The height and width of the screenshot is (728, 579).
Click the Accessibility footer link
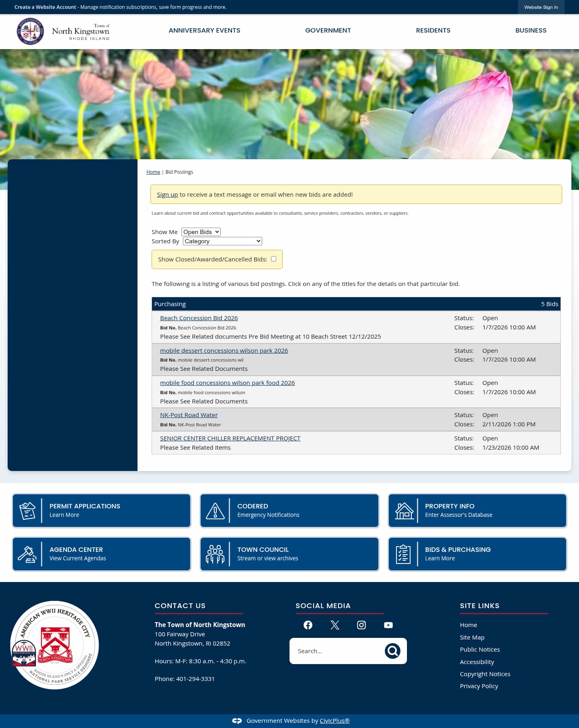[477, 662]
